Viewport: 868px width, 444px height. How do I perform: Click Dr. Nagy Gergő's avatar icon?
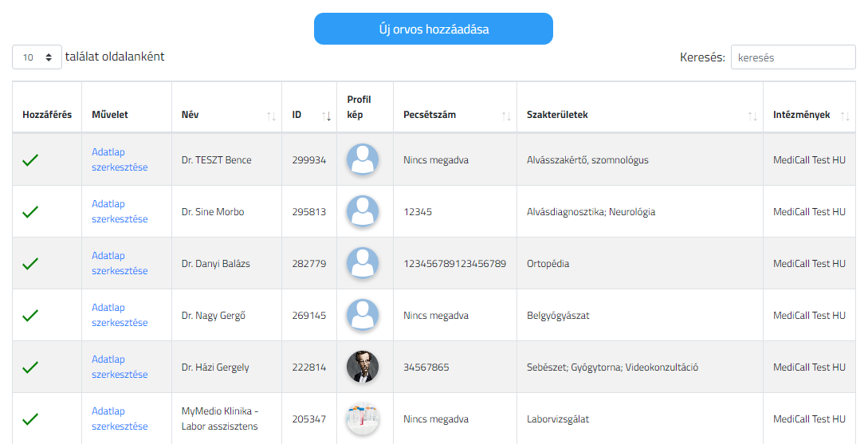click(363, 315)
